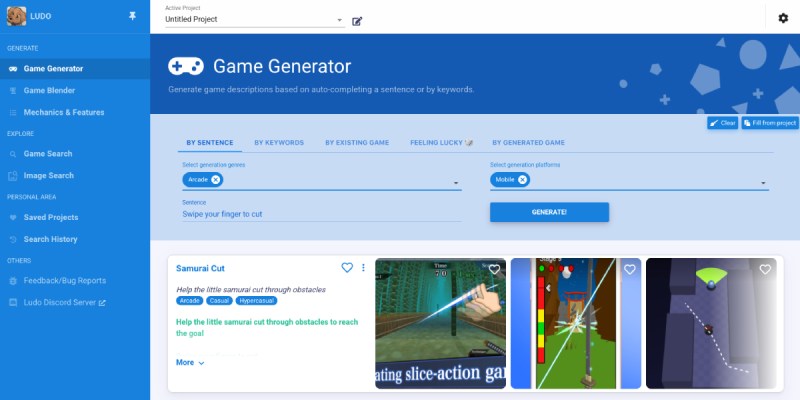Screen dimensions: 800x400
Task: Switch to the Feeling Lucky tab
Action: click(441, 143)
